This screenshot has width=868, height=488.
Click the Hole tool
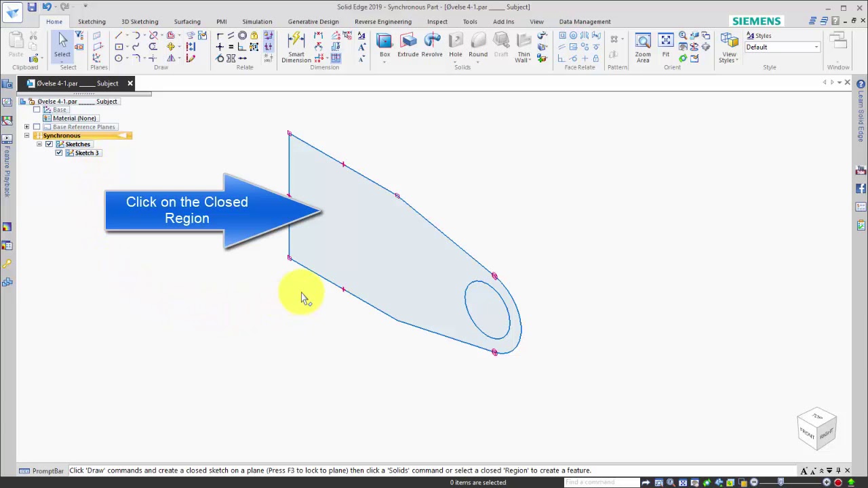tap(456, 45)
